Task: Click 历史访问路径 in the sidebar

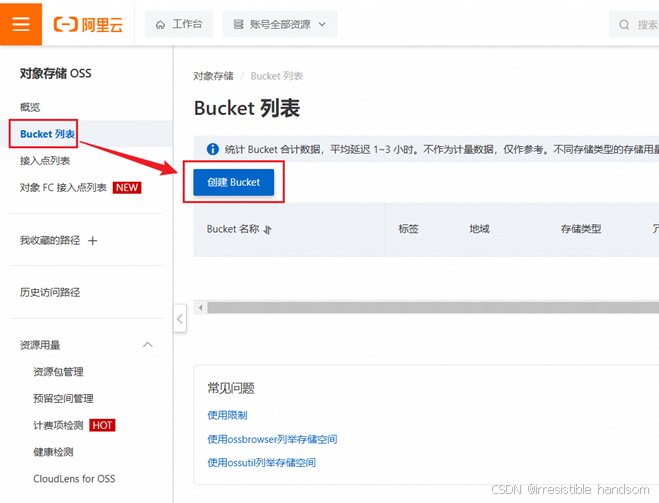Action: tap(50, 292)
